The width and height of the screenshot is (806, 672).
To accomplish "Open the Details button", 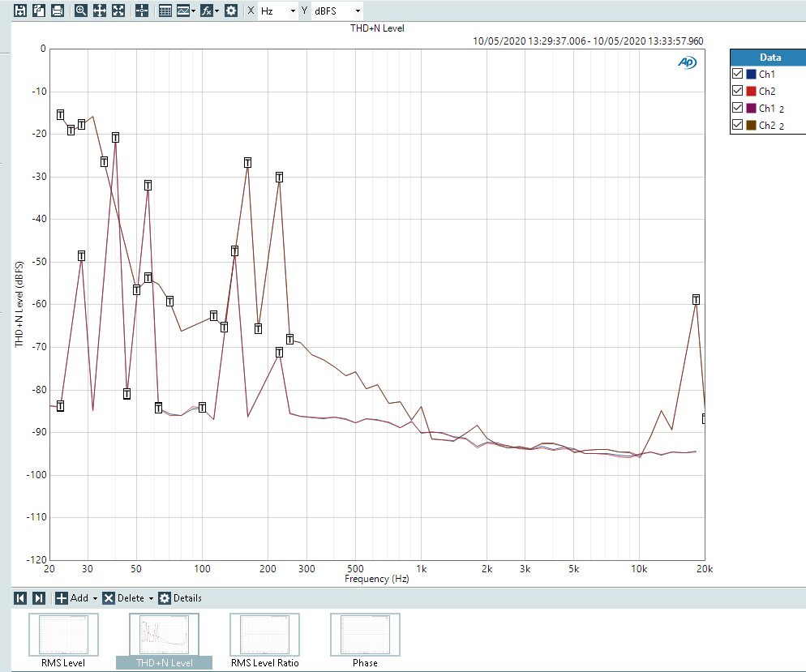I will (x=180, y=598).
